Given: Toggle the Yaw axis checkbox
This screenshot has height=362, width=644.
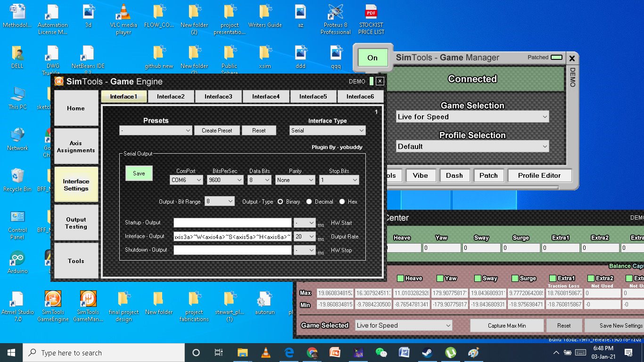Looking at the screenshot, I should [440, 278].
